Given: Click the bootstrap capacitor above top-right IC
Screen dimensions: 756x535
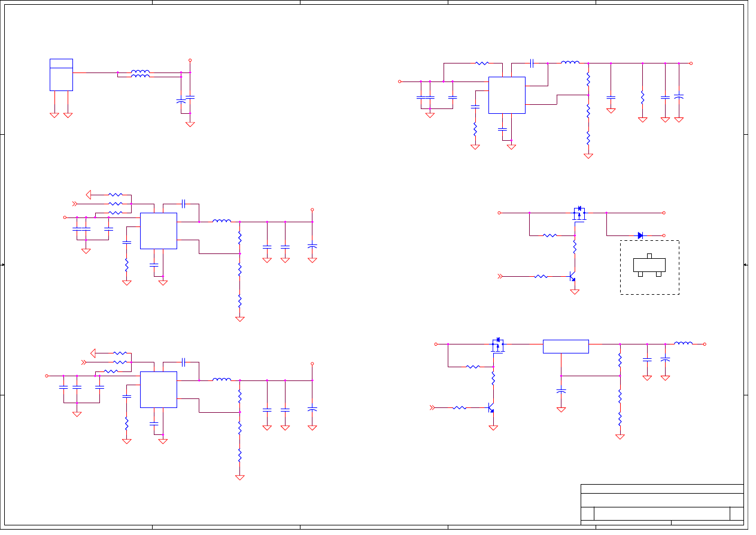Looking at the screenshot, I should click(x=532, y=63).
